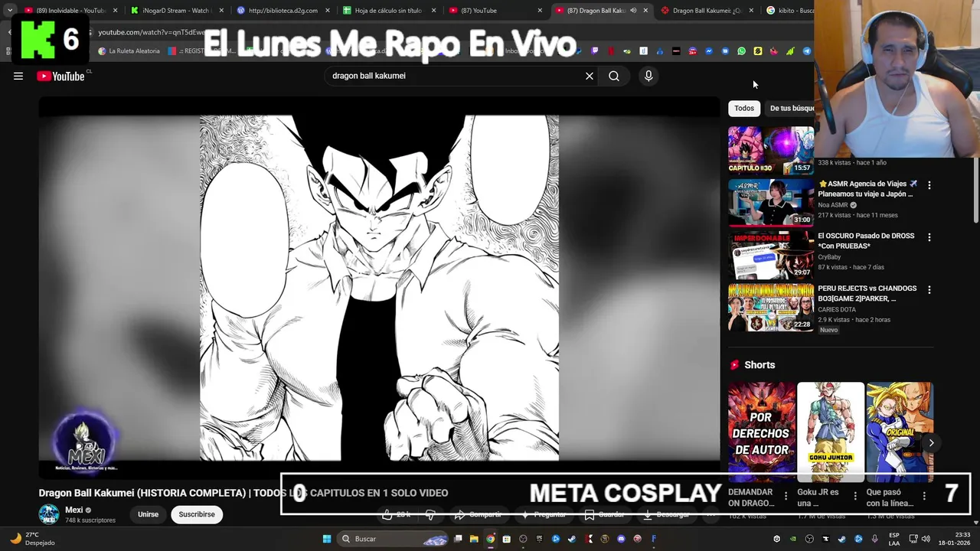The image size is (980, 551).
Task: Open options menu for DEMANDAR ON DRAGON short
Action: tap(786, 496)
